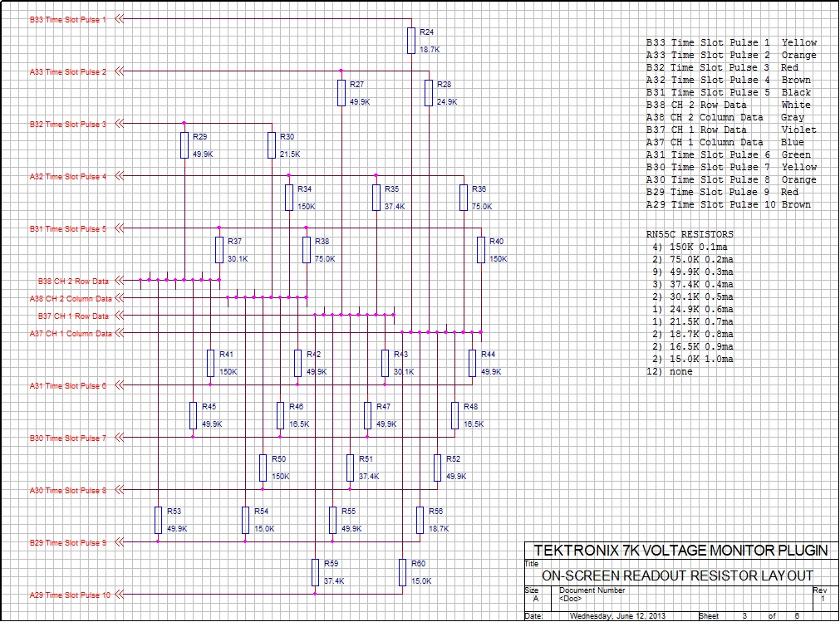
Task: Select resistor R45 symbol
Action: tap(193, 416)
